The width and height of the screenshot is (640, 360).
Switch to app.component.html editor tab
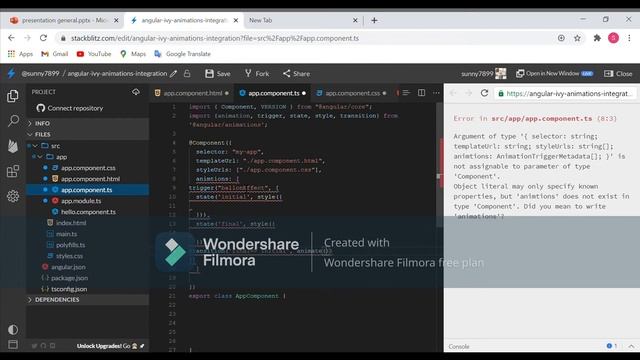tap(192, 93)
